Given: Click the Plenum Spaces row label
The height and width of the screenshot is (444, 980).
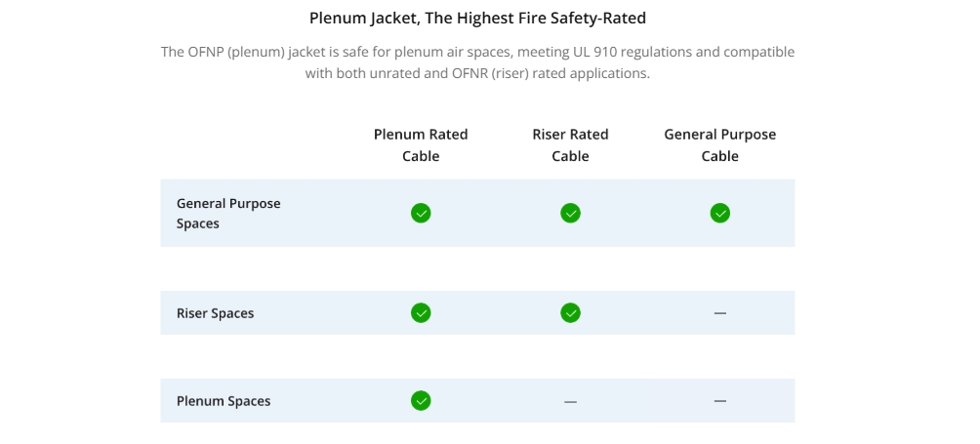Looking at the screenshot, I should [224, 401].
